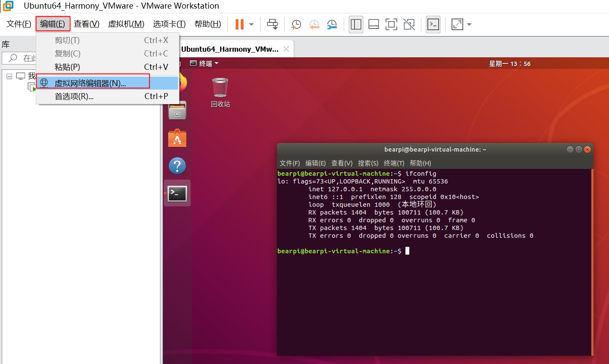This screenshot has width=609, height=364.
Task: Click the globe icon of virtual network editor
Action: click(44, 83)
